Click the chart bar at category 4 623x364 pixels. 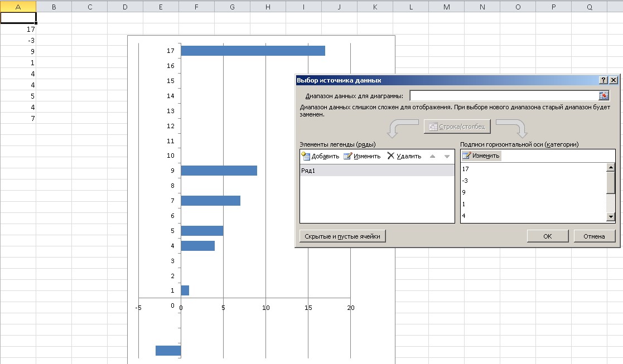(198, 246)
